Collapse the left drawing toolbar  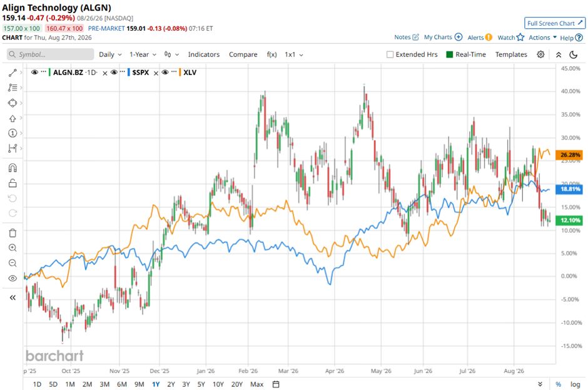tap(13, 297)
